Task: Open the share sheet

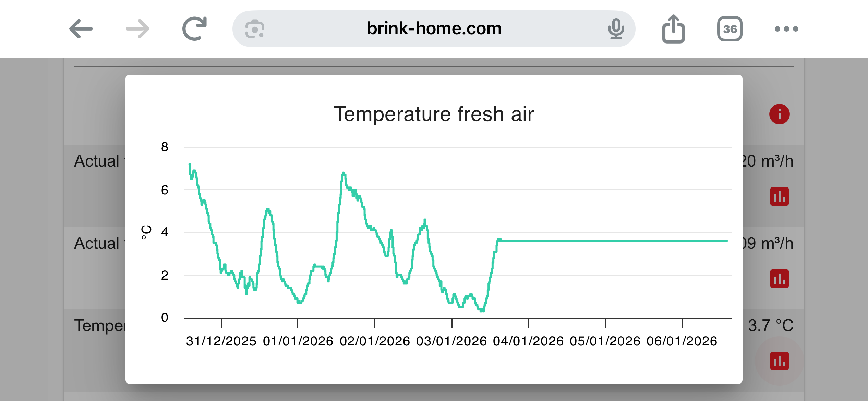Action: click(x=673, y=29)
